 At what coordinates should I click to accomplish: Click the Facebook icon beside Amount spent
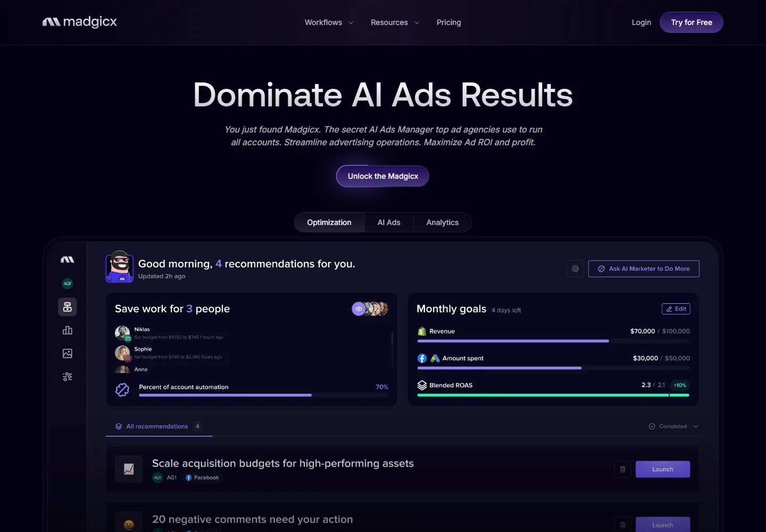(x=422, y=358)
